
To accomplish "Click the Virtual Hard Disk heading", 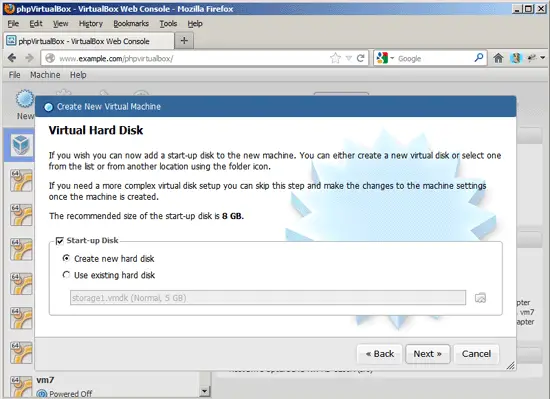I will 96,130.
